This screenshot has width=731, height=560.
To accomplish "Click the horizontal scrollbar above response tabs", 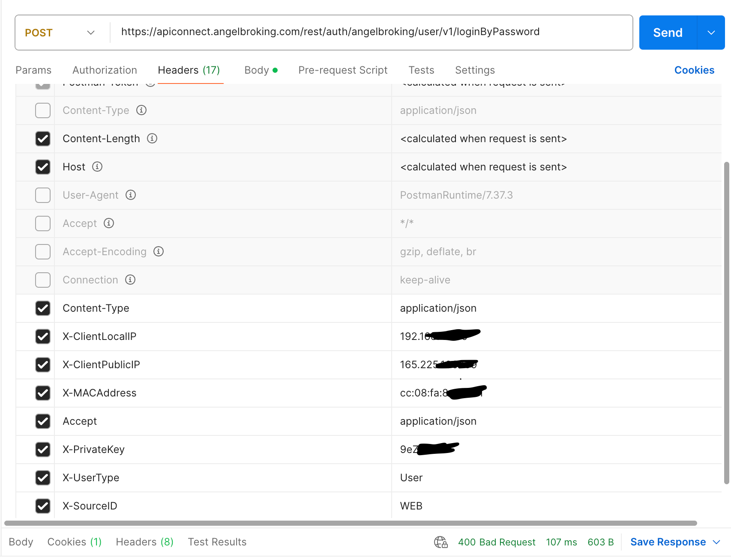I will 351,523.
